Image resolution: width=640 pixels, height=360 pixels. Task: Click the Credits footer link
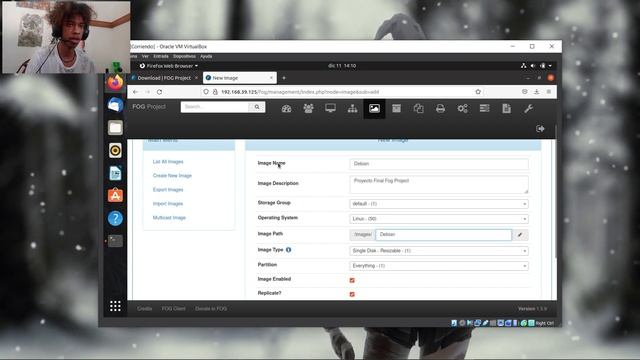tap(144, 309)
